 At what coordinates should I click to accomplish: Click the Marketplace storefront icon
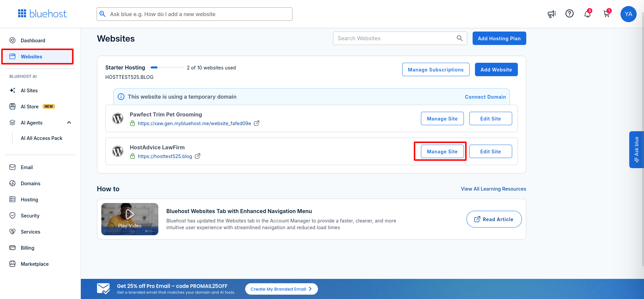[x=12, y=264]
